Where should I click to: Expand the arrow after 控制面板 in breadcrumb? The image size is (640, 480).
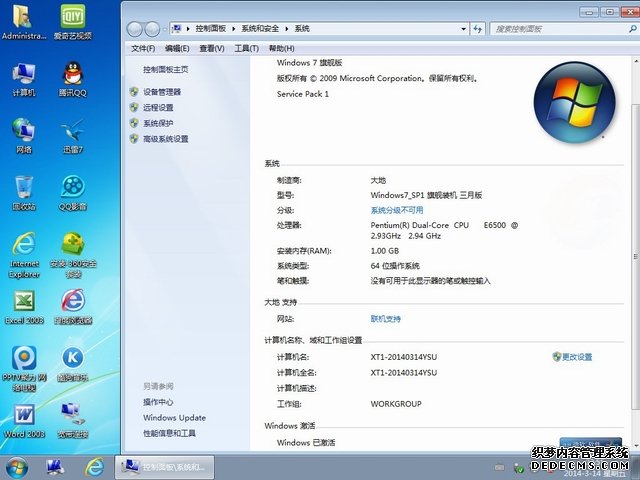(x=233, y=29)
